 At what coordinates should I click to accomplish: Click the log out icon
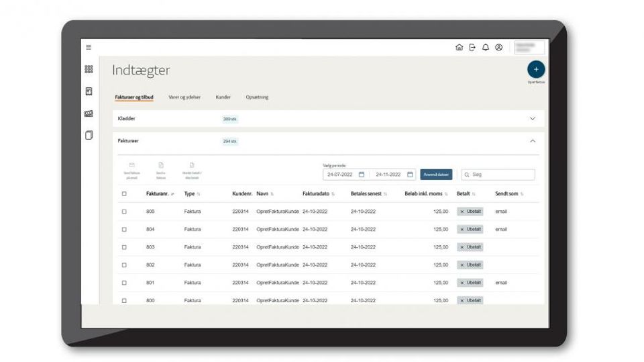(x=472, y=47)
